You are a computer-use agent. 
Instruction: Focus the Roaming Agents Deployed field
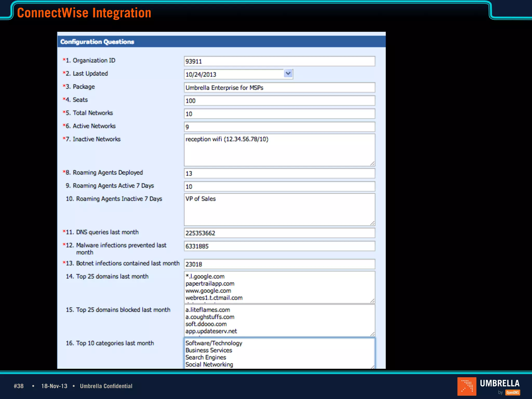[279, 173]
